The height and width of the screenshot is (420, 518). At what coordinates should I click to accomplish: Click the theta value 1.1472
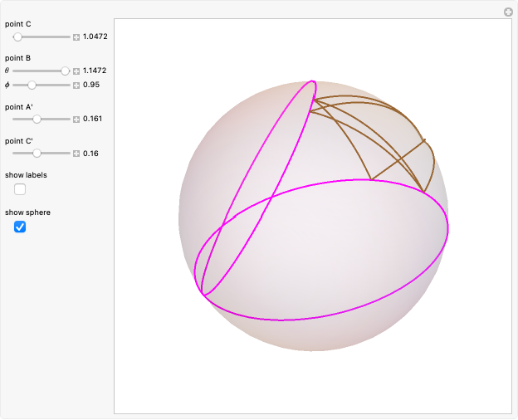pos(95,71)
